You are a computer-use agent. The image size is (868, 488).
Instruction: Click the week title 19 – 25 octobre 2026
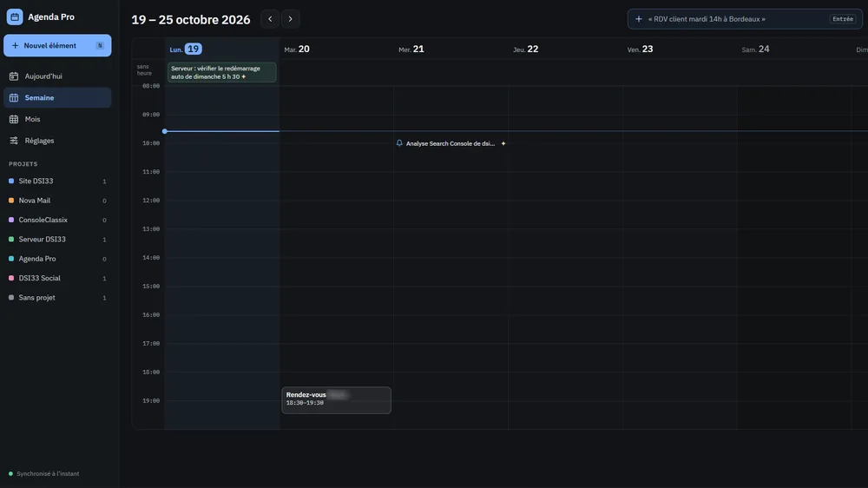coord(190,19)
